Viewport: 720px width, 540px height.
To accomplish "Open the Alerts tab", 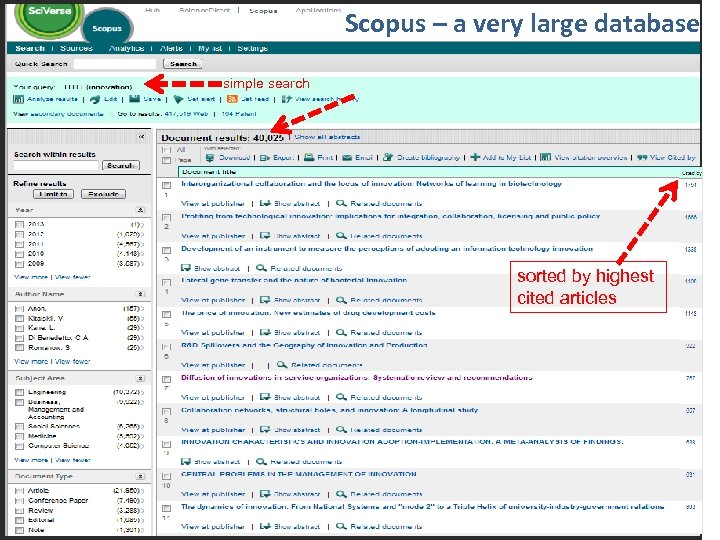I will tap(171, 48).
